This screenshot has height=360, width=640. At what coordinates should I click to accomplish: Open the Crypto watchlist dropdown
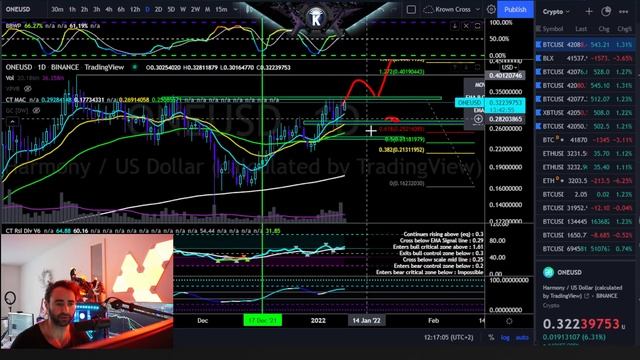[x=556, y=12]
